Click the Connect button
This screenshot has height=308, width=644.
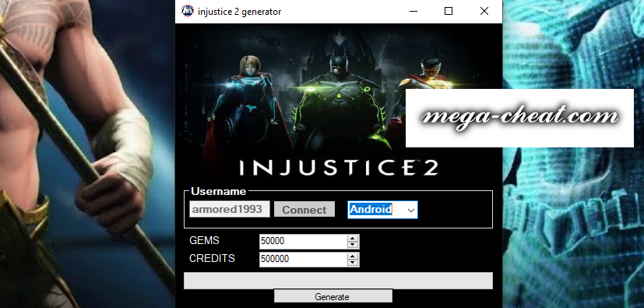point(304,209)
